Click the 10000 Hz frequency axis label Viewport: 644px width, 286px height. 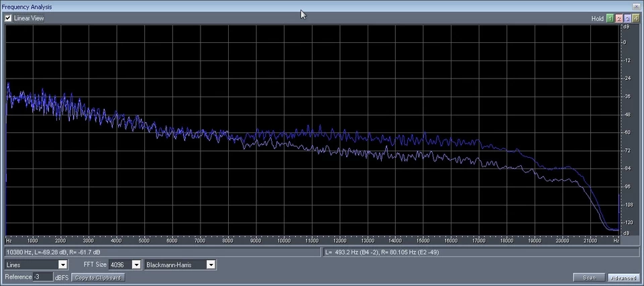pos(284,241)
